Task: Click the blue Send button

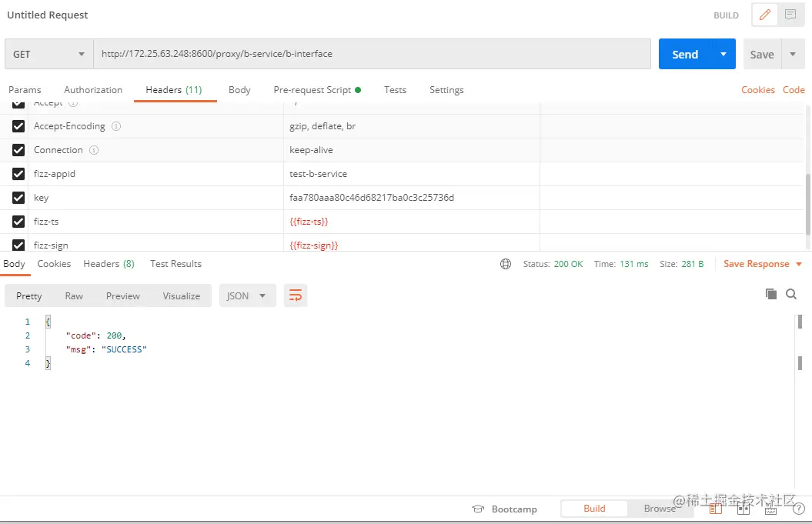Action: click(685, 54)
